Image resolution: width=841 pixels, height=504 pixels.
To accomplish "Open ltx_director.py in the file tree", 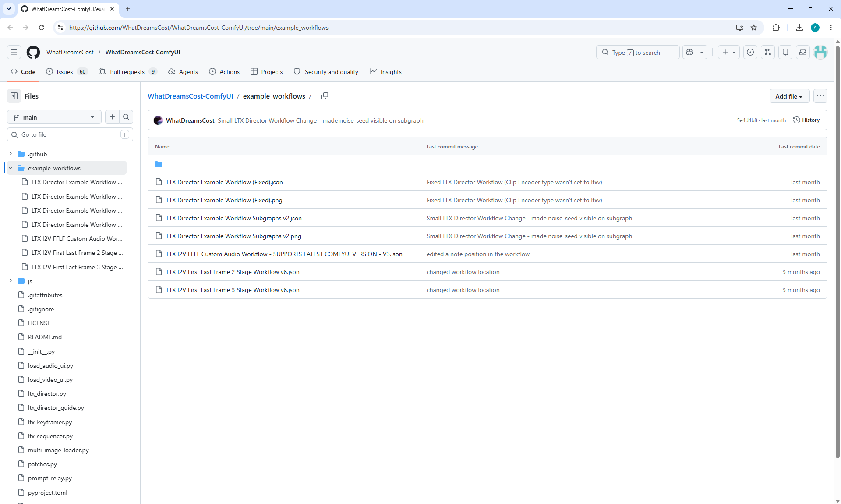I will [x=47, y=394].
